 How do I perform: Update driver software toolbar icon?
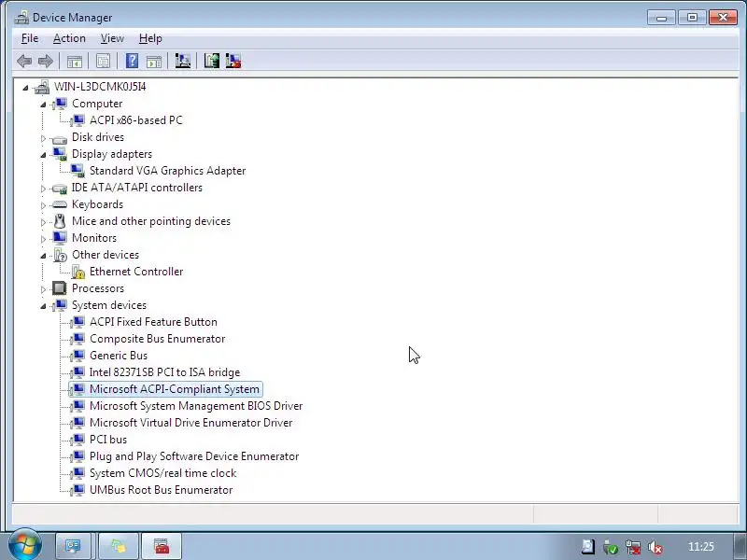pyautogui.click(x=212, y=61)
